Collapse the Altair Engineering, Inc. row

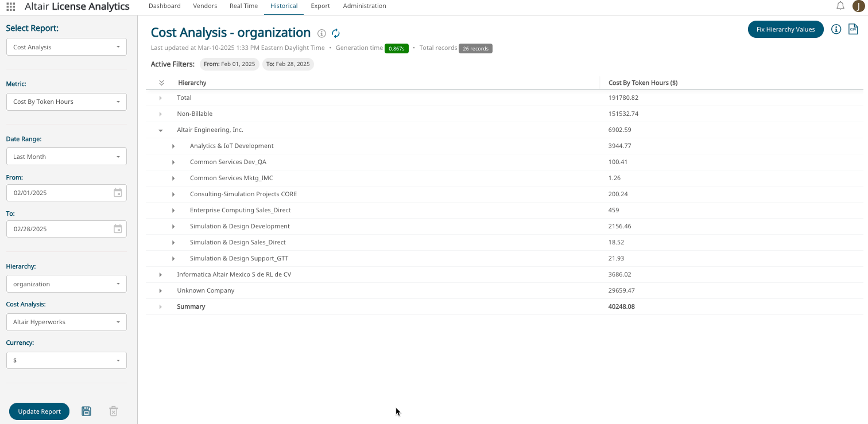[161, 130]
